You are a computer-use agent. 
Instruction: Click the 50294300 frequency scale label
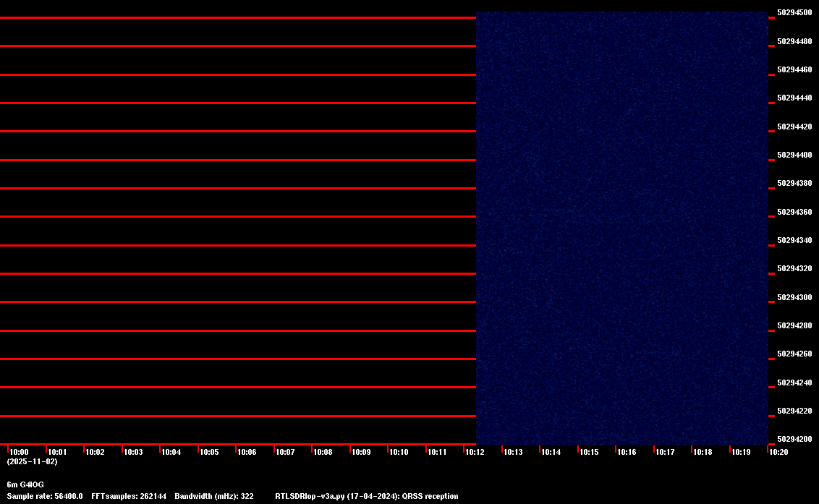[794, 297]
